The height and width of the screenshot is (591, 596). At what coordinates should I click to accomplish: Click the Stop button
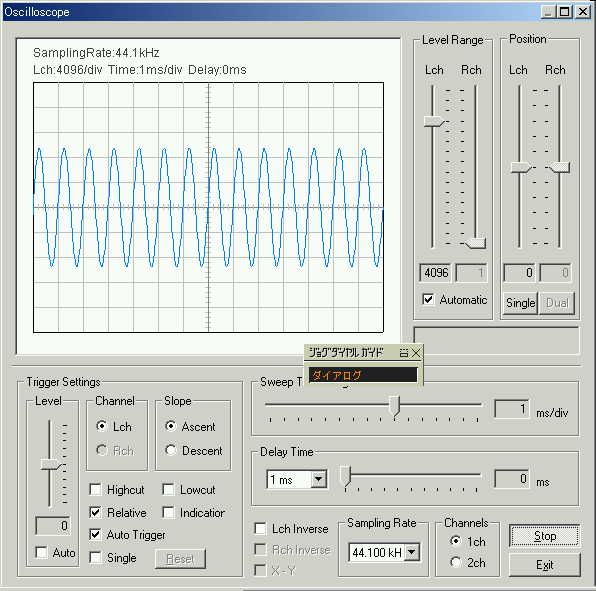click(544, 536)
